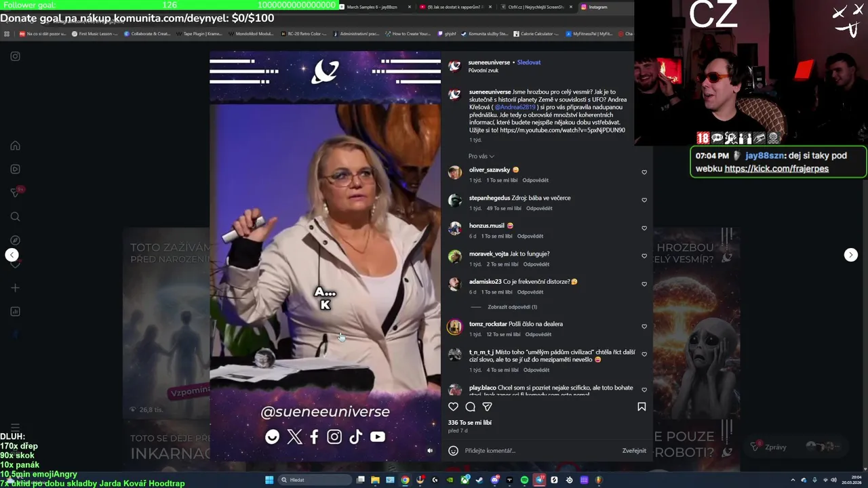Image resolution: width=868 pixels, height=488 pixels.
Task: Open Xbox app from taskbar
Action: click(x=465, y=480)
